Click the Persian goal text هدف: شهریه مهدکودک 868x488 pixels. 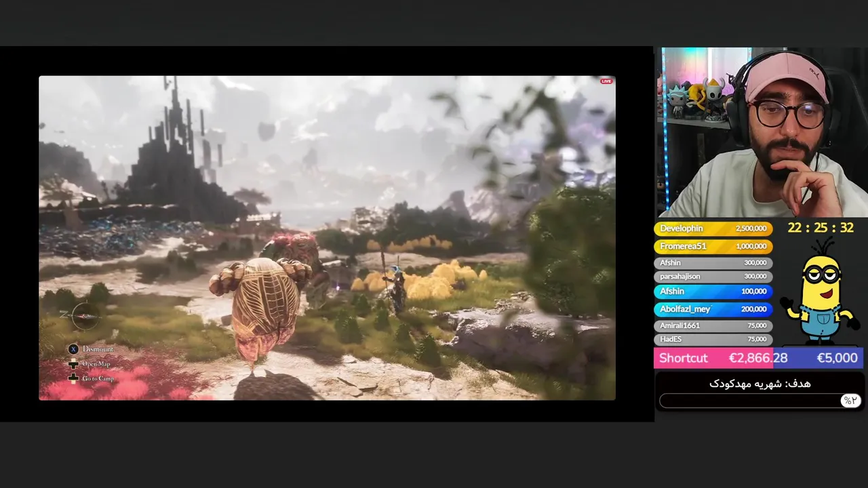point(759,384)
